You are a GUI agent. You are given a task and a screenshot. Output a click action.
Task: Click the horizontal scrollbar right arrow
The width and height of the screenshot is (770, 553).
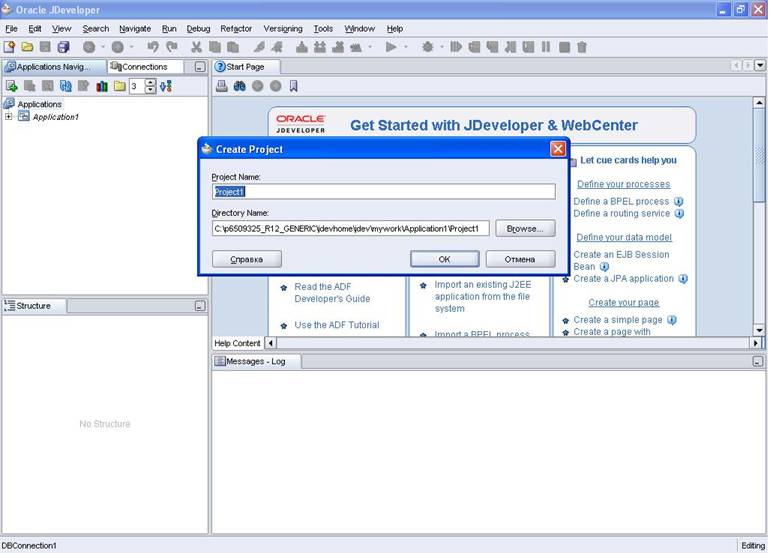(x=756, y=343)
